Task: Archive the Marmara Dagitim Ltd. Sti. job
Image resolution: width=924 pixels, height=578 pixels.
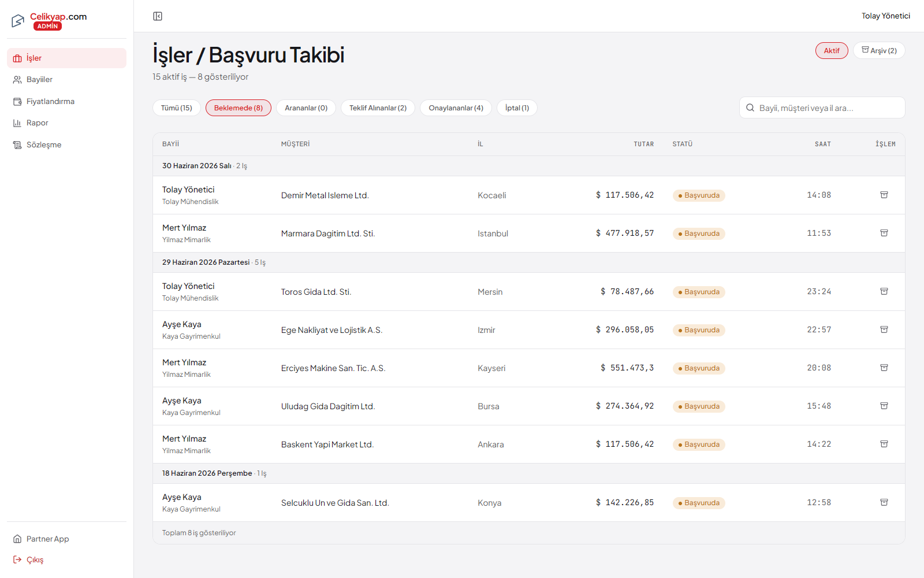Action: [884, 233]
